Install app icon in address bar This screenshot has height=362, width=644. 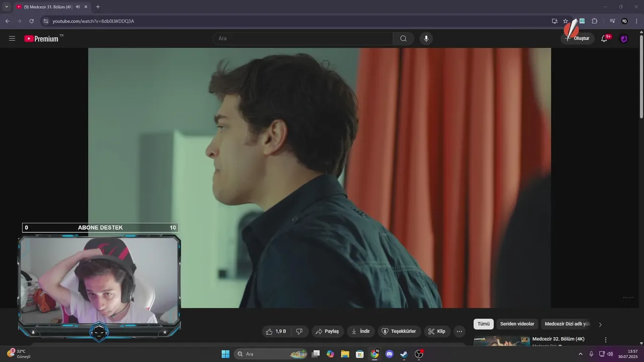[x=554, y=21]
